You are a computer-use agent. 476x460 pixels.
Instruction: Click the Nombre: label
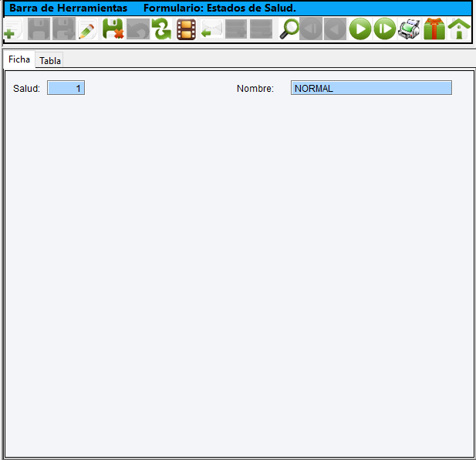(x=255, y=89)
